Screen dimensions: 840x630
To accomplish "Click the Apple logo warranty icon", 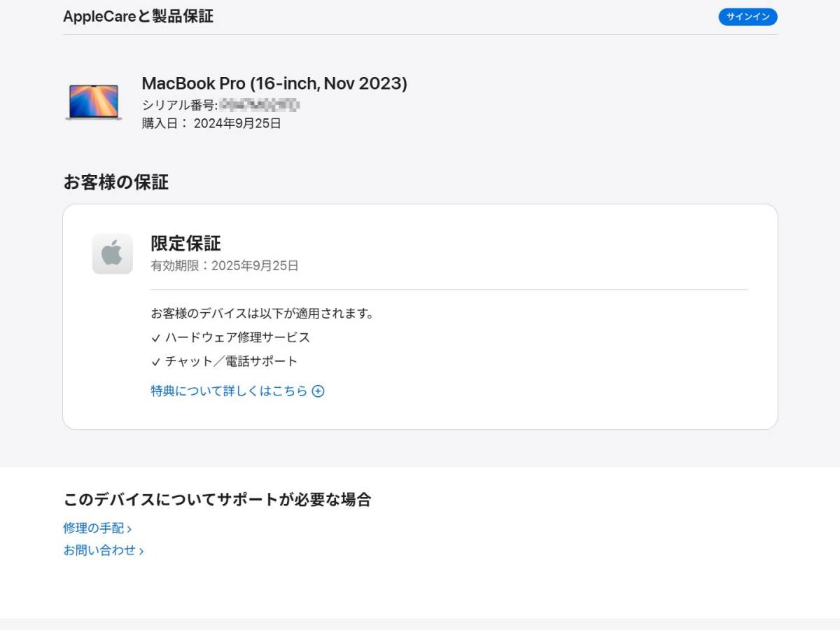I will click(112, 253).
